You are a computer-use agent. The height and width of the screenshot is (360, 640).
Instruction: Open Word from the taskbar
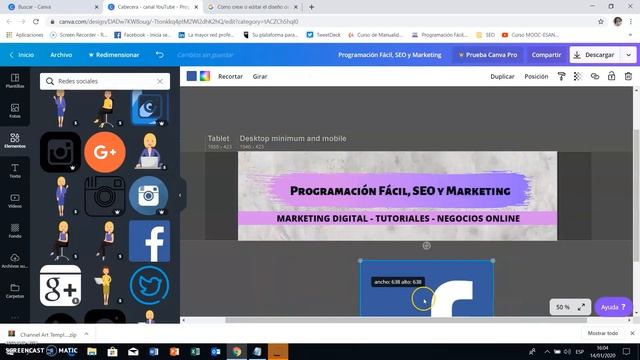154,351
